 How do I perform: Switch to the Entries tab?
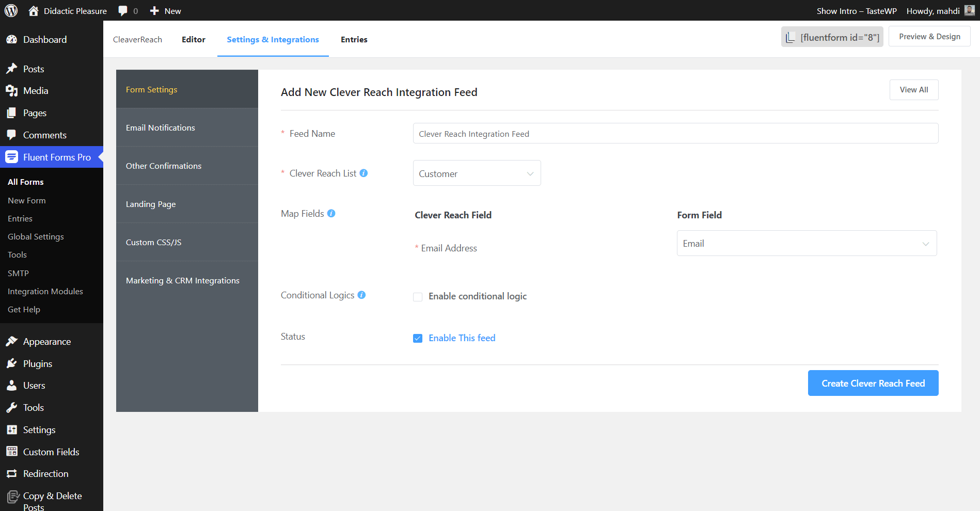click(x=354, y=40)
